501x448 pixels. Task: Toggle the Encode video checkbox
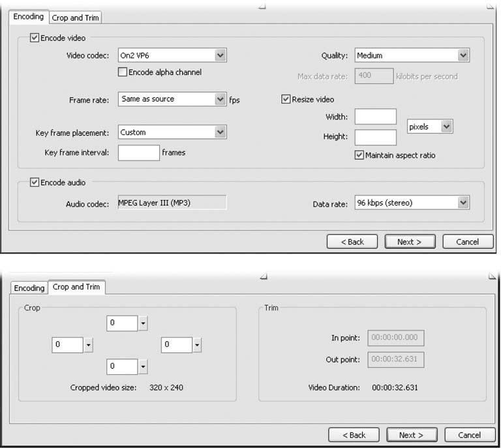pyautogui.click(x=35, y=38)
